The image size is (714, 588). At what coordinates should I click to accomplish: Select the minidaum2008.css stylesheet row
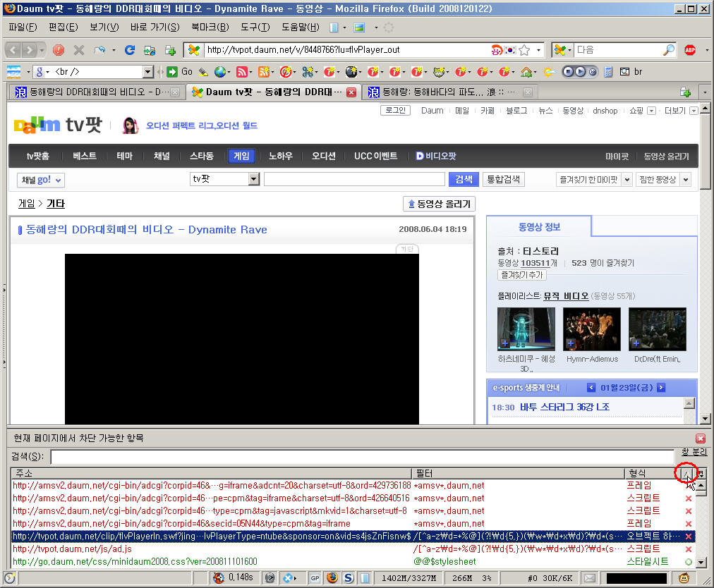(x=353, y=562)
